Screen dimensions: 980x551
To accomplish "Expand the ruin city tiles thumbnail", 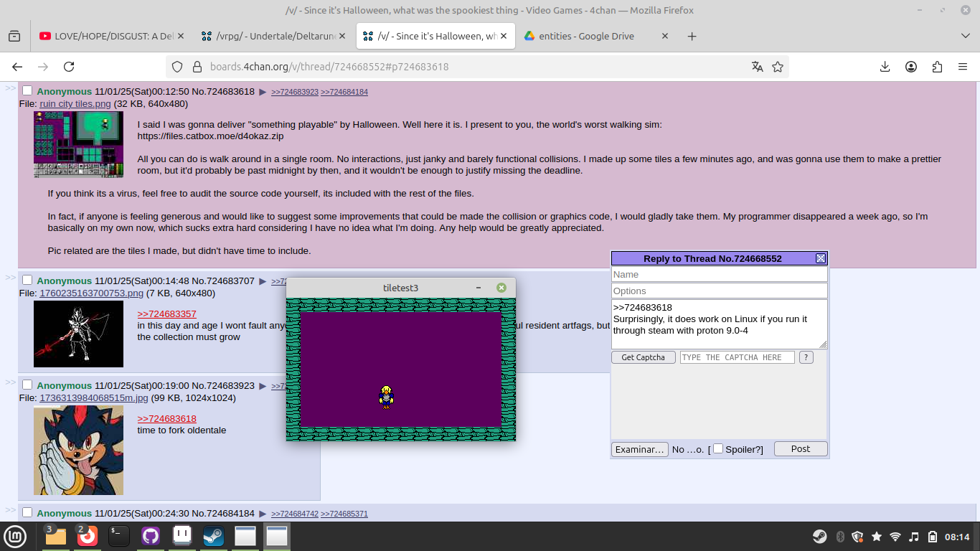I will pyautogui.click(x=78, y=144).
